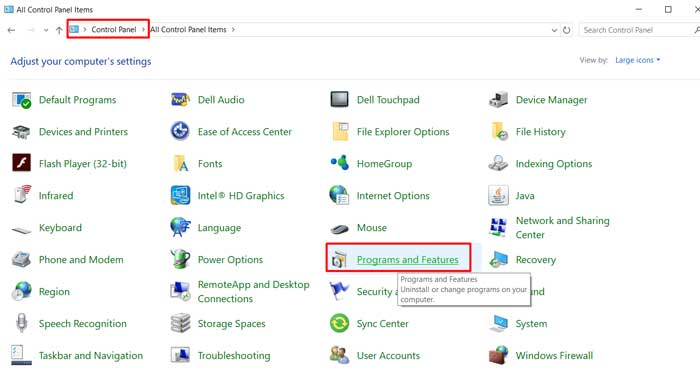Expand chevron after Control Panel breadcrumb
The image size is (700, 373).
[143, 29]
